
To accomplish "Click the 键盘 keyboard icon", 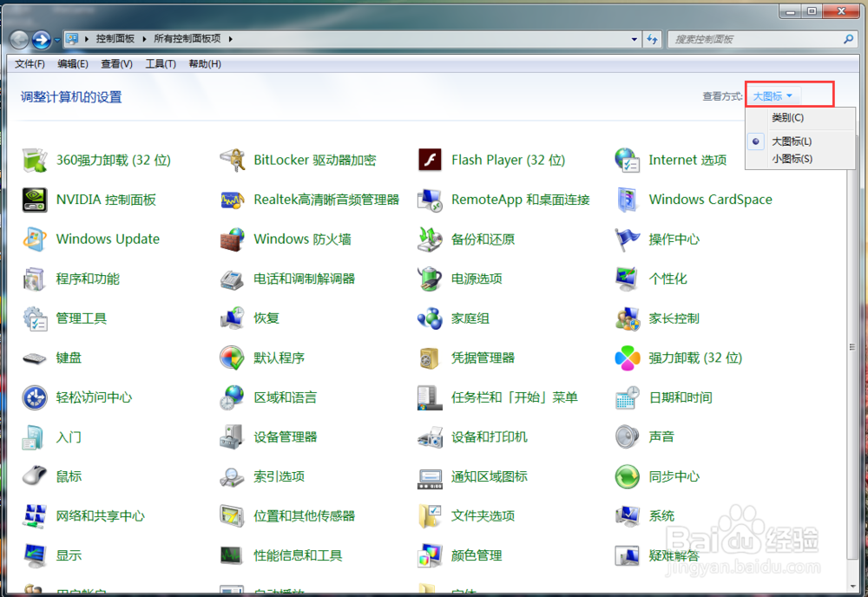I will pos(35,358).
